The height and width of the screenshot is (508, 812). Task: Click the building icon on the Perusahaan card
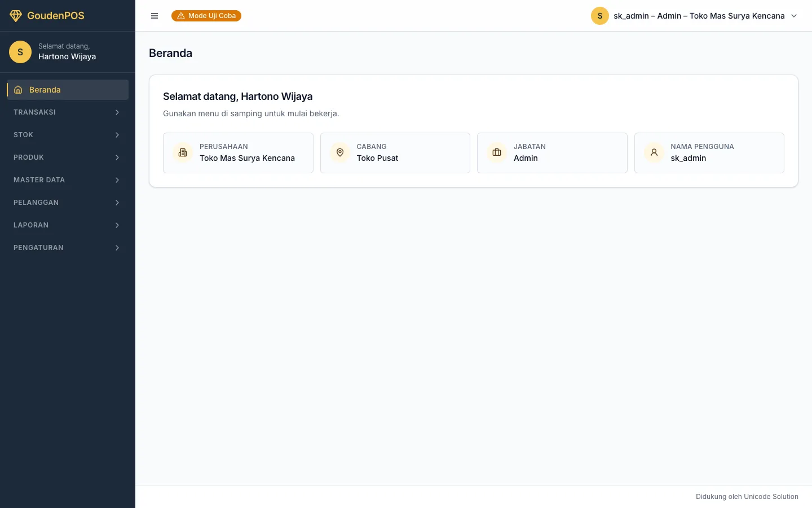tap(183, 152)
